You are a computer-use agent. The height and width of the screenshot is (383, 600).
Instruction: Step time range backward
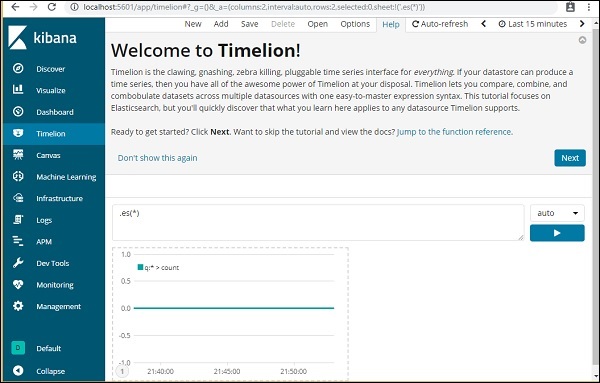tap(484, 24)
